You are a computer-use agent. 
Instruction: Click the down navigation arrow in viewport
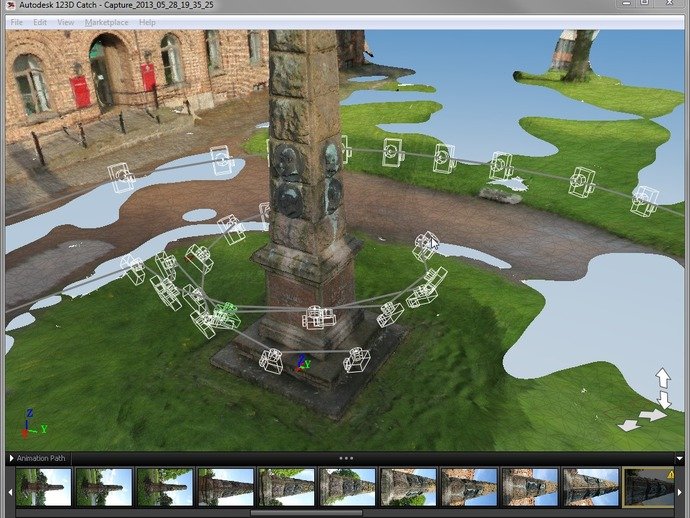pyautogui.click(x=663, y=399)
